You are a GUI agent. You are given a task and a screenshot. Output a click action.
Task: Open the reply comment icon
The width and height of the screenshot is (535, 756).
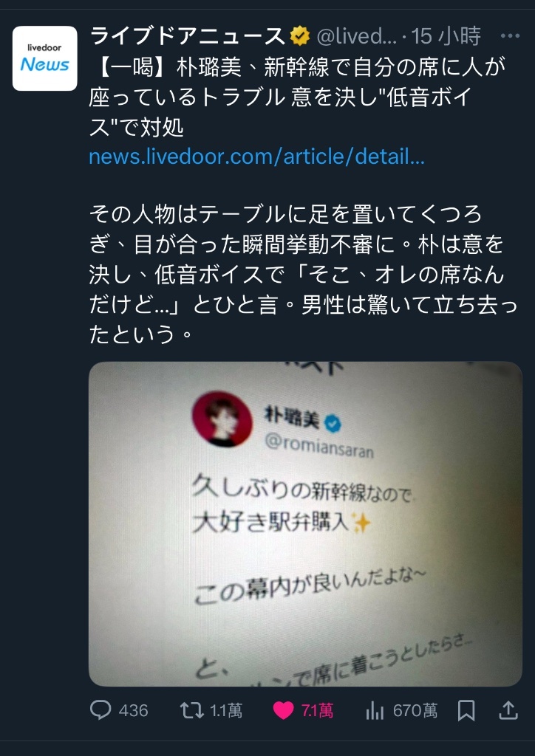(100, 711)
